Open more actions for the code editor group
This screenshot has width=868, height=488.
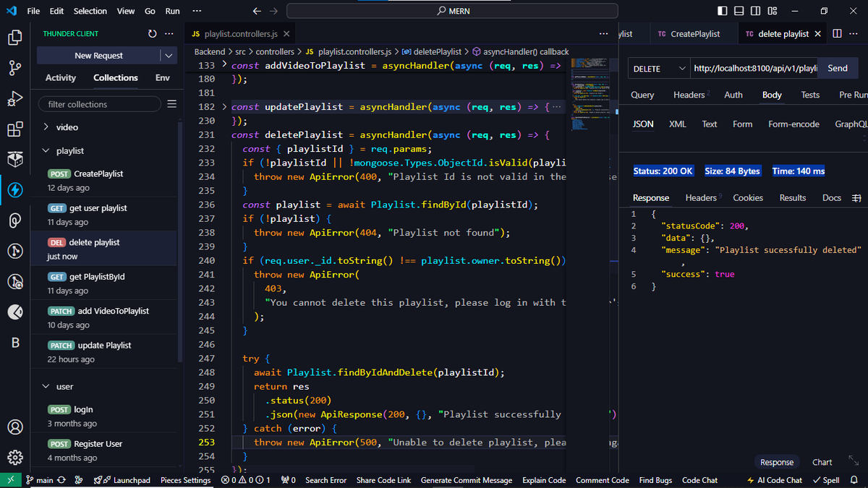tap(604, 34)
